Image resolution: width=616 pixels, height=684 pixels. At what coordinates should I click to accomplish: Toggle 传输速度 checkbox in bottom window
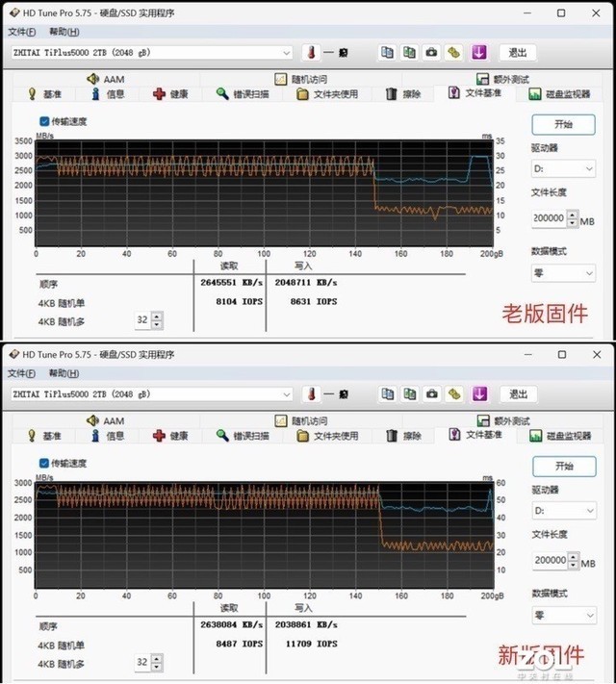(43, 463)
